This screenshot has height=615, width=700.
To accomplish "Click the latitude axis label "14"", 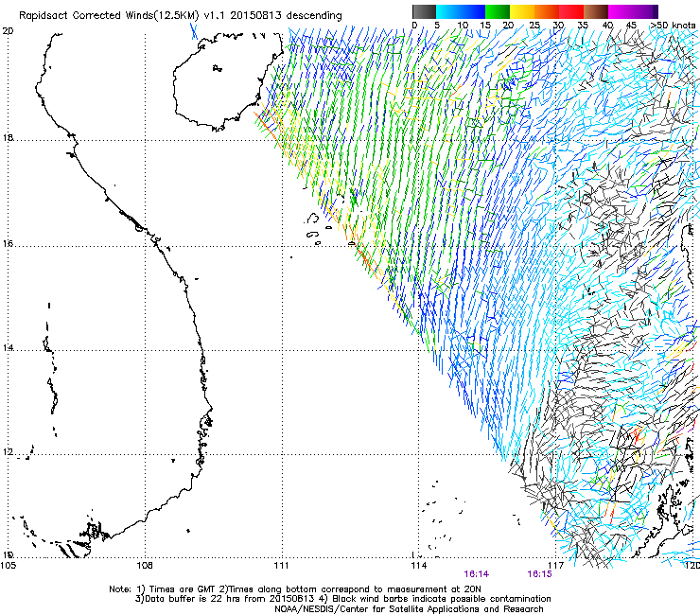I will click(8, 347).
